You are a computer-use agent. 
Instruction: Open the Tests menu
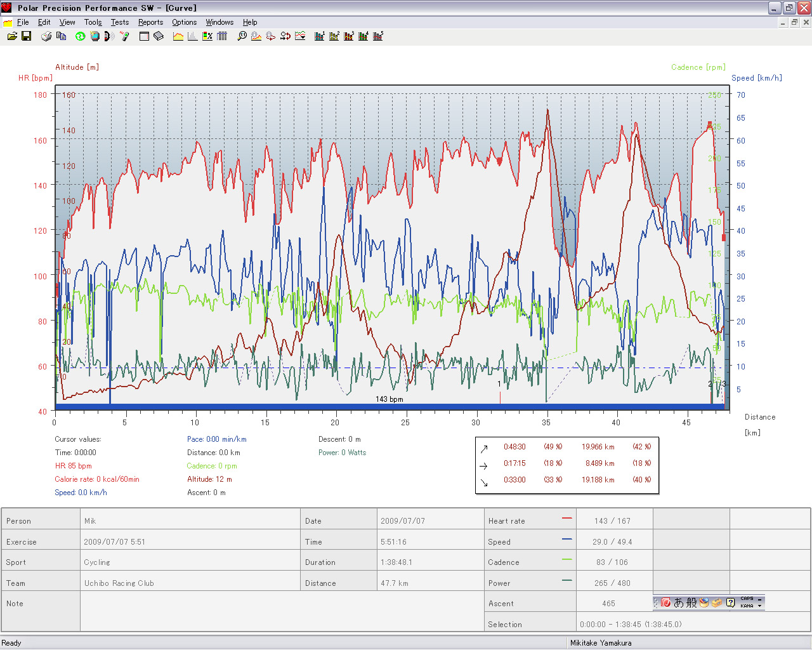[119, 22]
